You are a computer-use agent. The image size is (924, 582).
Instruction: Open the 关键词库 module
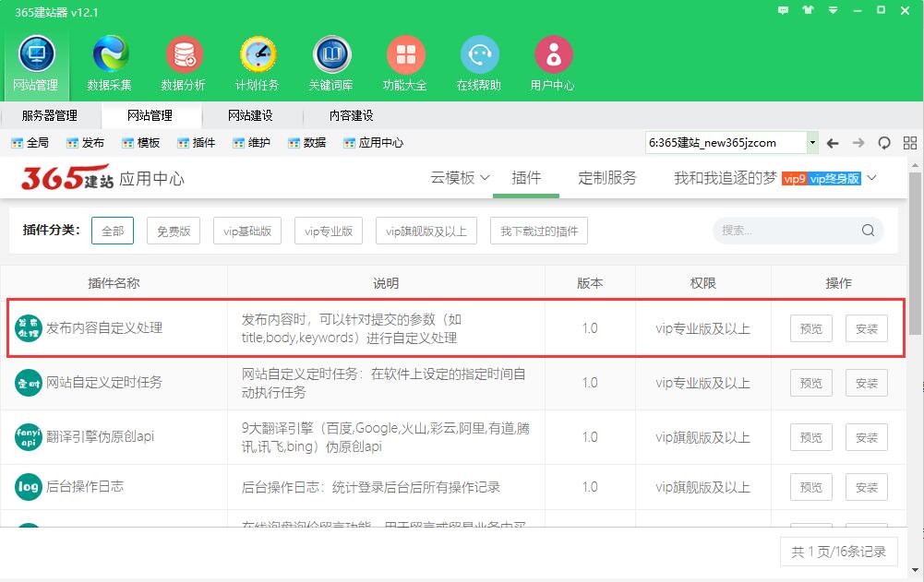point(331,64)
